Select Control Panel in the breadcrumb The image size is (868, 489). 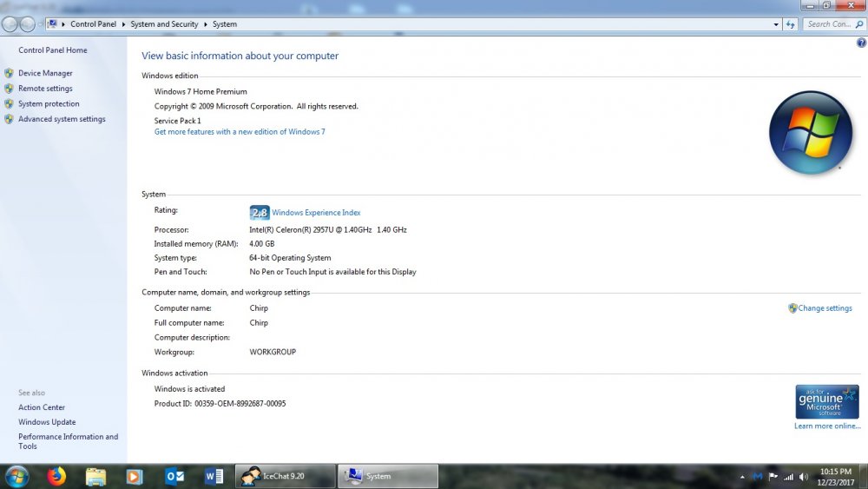(x=93, y=23)
